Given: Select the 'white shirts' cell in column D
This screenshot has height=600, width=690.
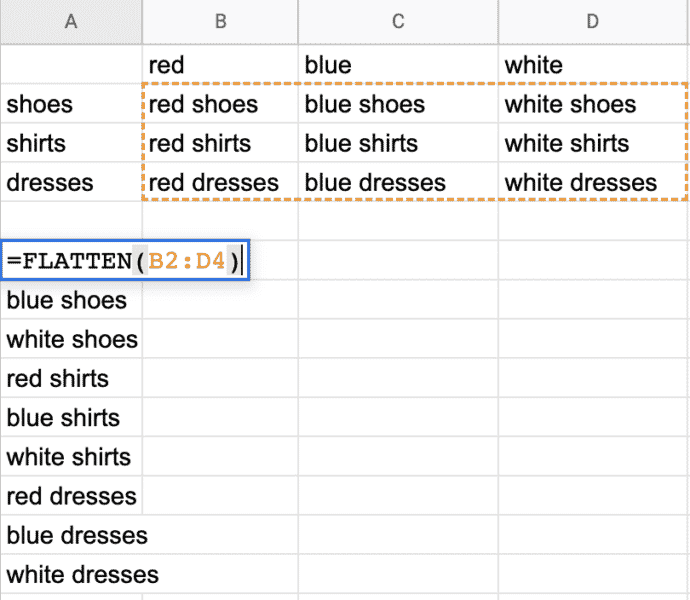Looking at the screenshot, I should (593, 143).
